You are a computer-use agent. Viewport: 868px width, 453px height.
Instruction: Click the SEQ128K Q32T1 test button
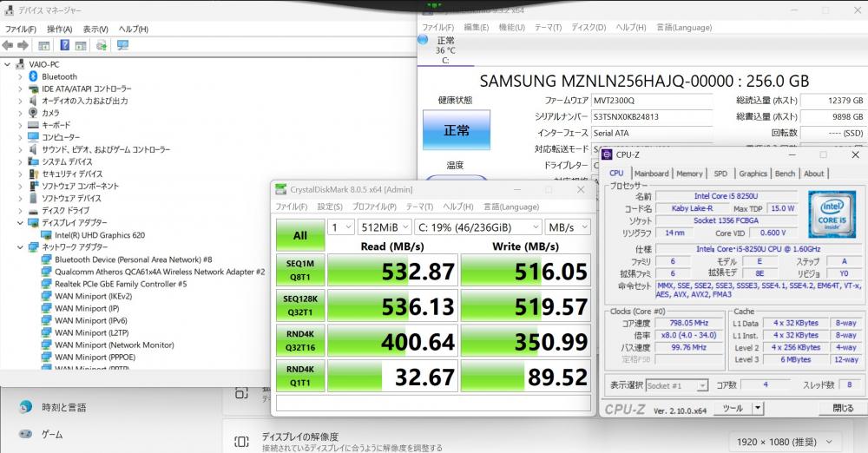click(300, 305)
